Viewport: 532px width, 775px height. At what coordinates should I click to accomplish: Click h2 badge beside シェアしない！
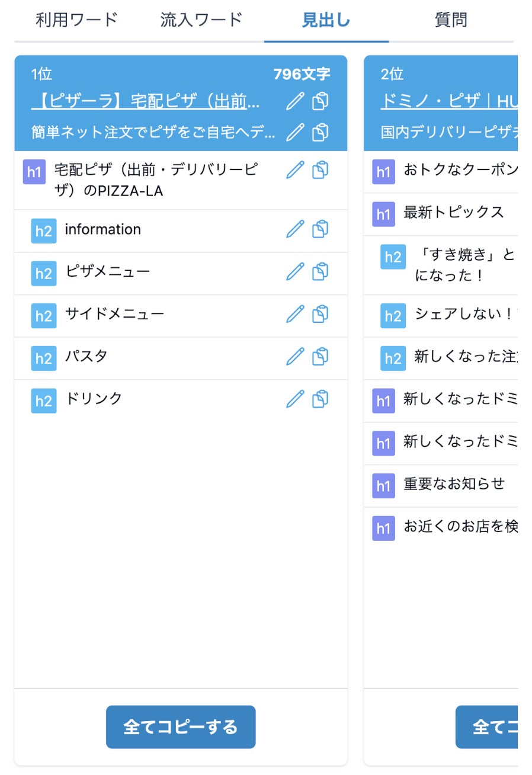point(393,316)
